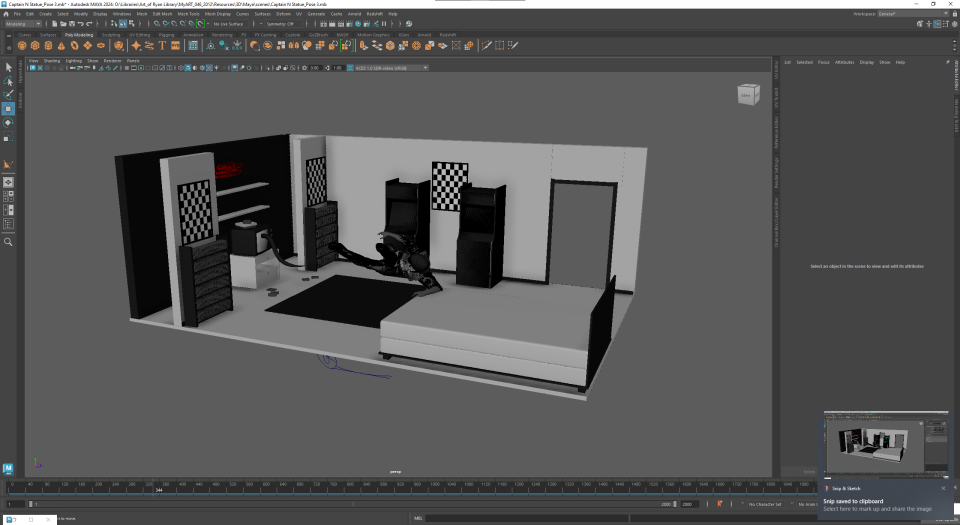Click the Snip & Sketch screenshot thumbnail

click(886, 444)
